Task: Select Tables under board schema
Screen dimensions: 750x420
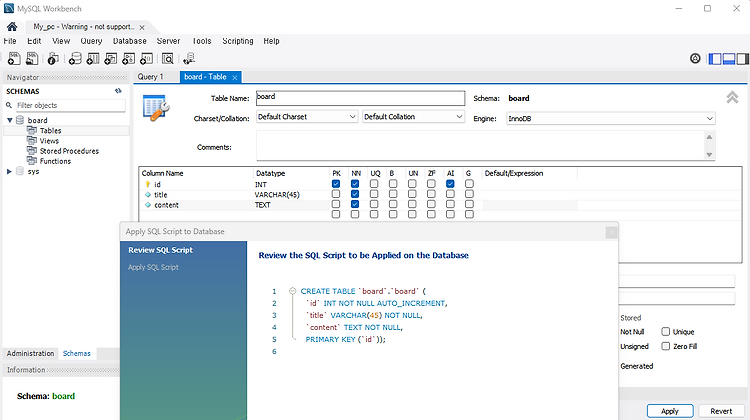Action: (50, 131)
